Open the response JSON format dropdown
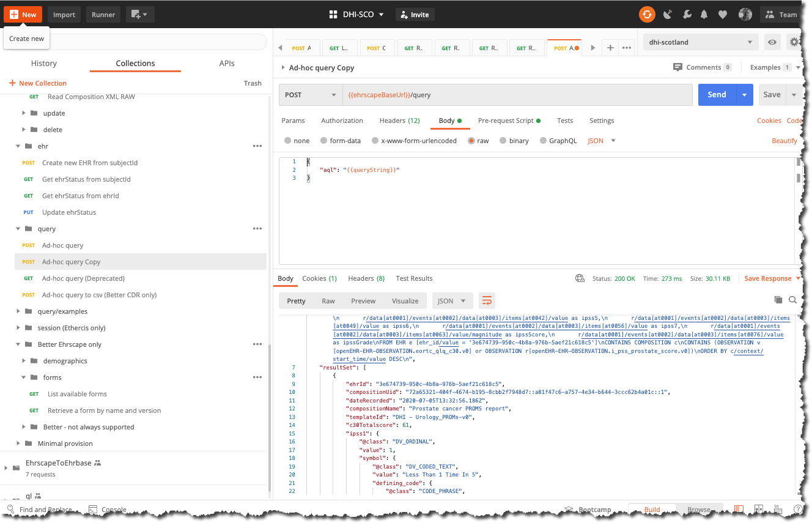 pyautogui.click(x=452, y=300)
